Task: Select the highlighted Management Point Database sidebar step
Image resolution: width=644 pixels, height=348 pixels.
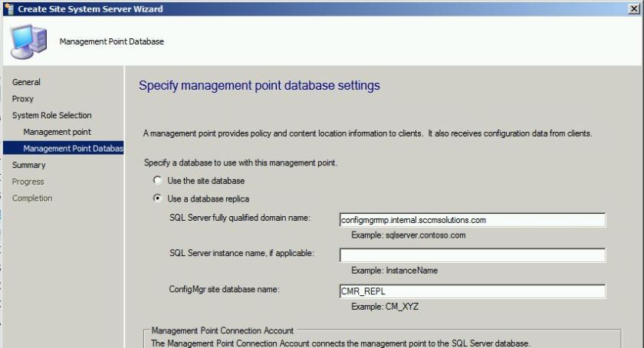Action: [72, 149]
